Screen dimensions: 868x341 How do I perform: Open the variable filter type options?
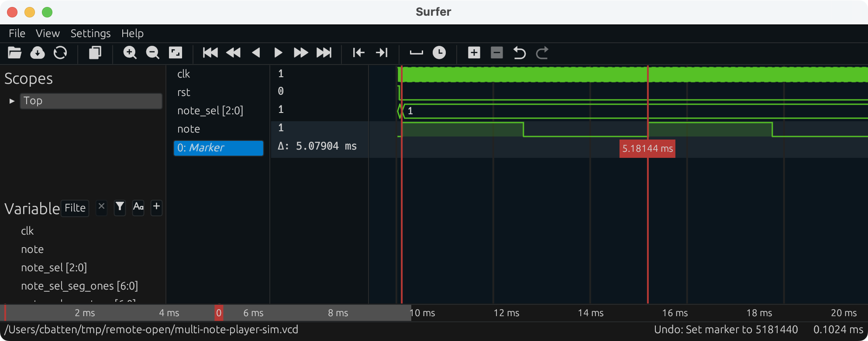120,207
